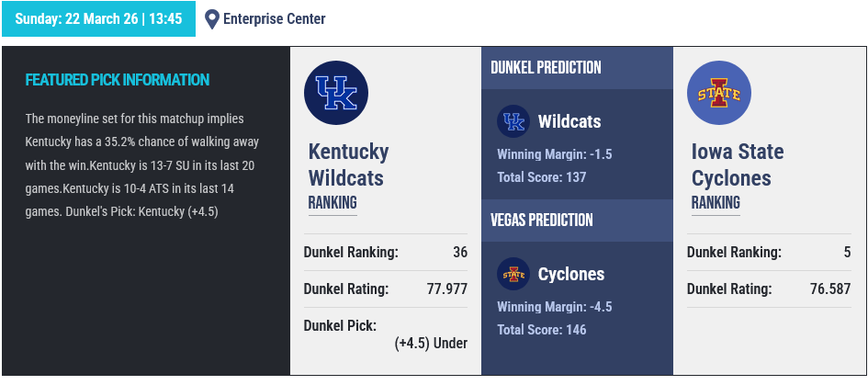Image resolution: width=868 pixels, height=385 pixels.
Task: Click the large Iowa State Cyclones logo
Action: click(719, 93)
